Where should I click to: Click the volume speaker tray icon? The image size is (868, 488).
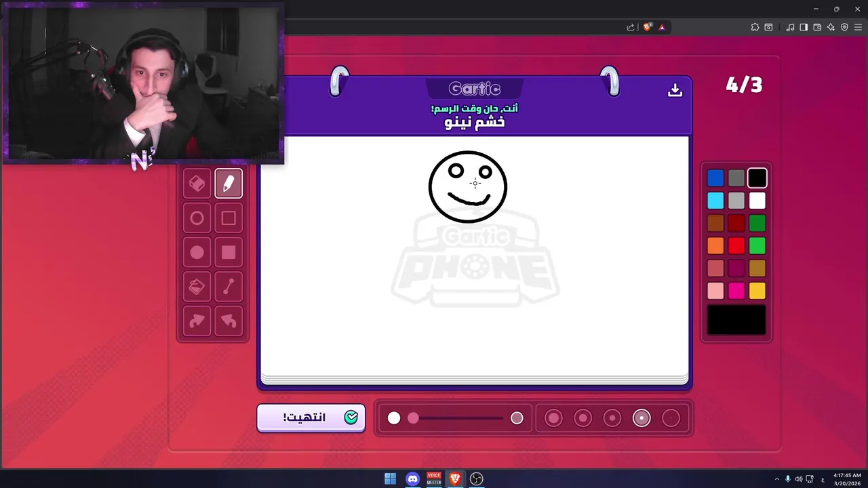click(x=799, y=479)
